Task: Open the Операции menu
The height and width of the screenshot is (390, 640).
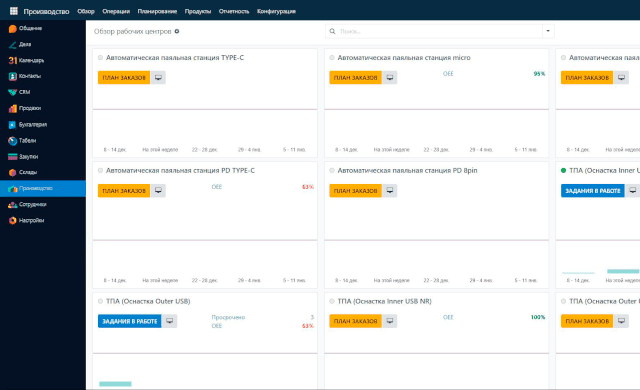Action: [116, 11]
